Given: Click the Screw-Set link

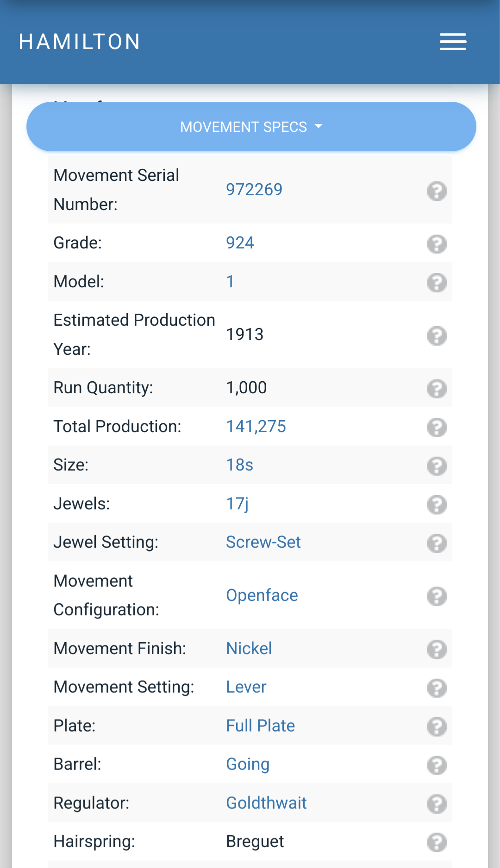Looking at the screenshot, I should (x=263, y=542).
